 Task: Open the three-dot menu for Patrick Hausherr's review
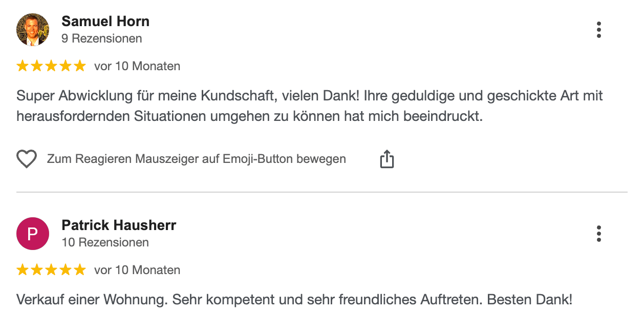coord(598,234)
